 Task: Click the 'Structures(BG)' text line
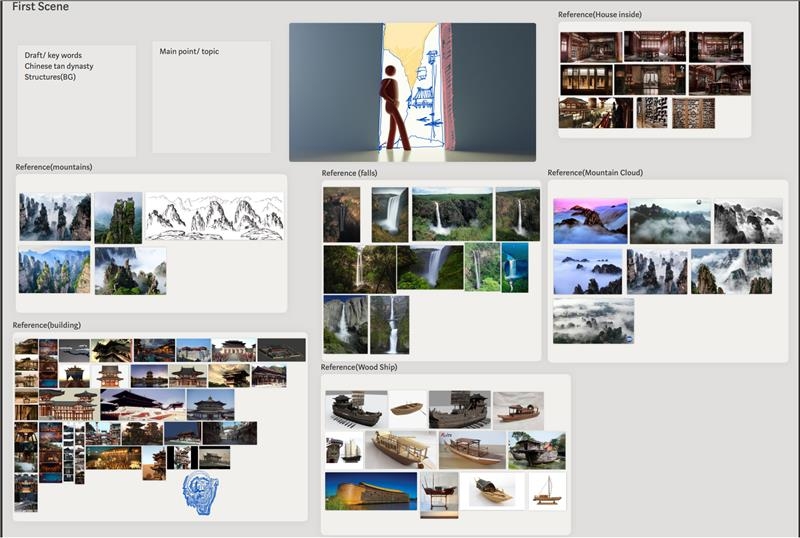coord(50,77)
